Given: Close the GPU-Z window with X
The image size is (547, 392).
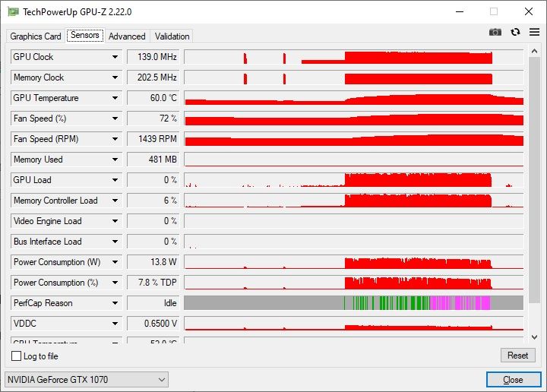Looking at the screenshot, I should (529, 11).
